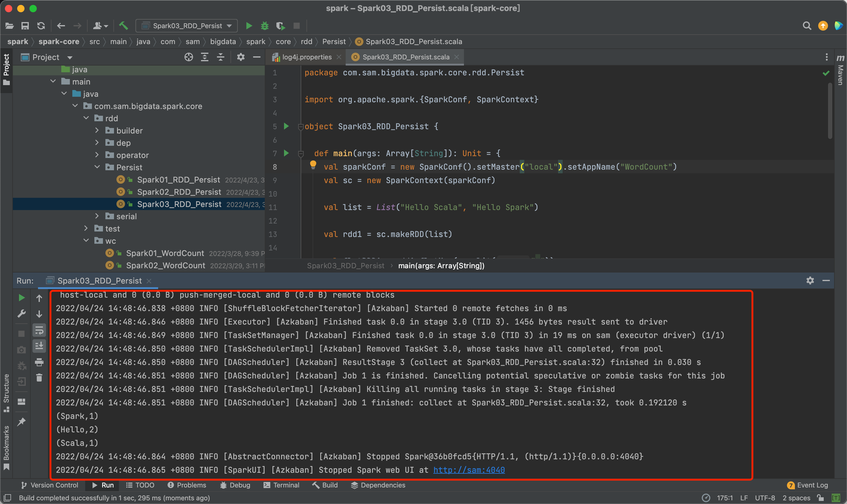Rerun program in Run panel
The height and width of the screenshot is (504, 847).
tap(21, 298)
